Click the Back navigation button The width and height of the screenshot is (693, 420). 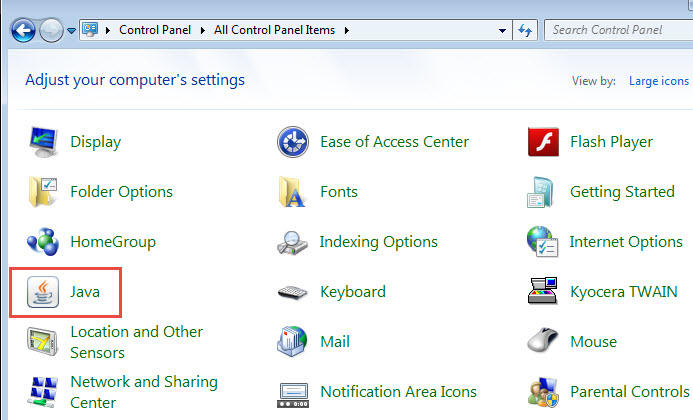coord(23,30)
